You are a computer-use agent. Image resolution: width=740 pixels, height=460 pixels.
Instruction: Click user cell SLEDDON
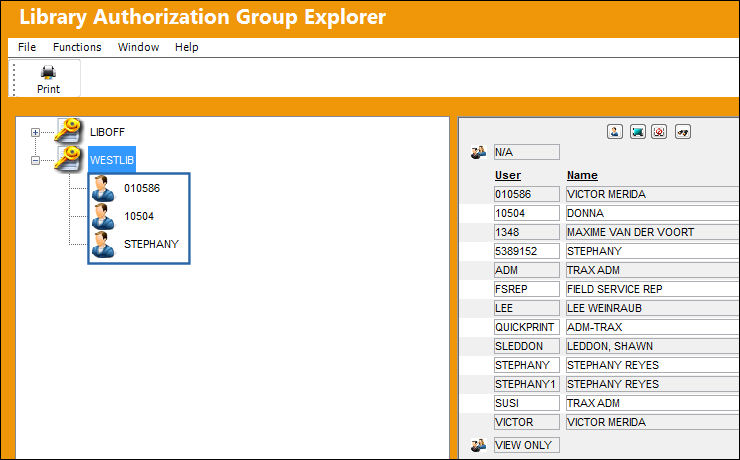(527, 346)
